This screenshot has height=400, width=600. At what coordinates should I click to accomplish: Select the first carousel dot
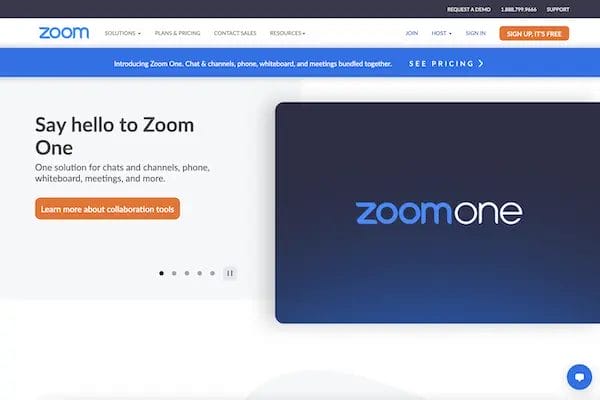pyautogui.click(x=161, y=273)
